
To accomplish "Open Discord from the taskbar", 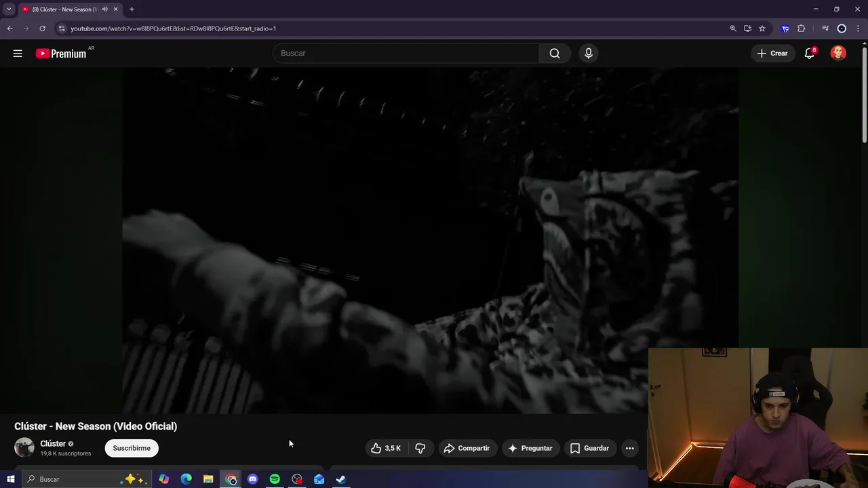I will (253, 479).
